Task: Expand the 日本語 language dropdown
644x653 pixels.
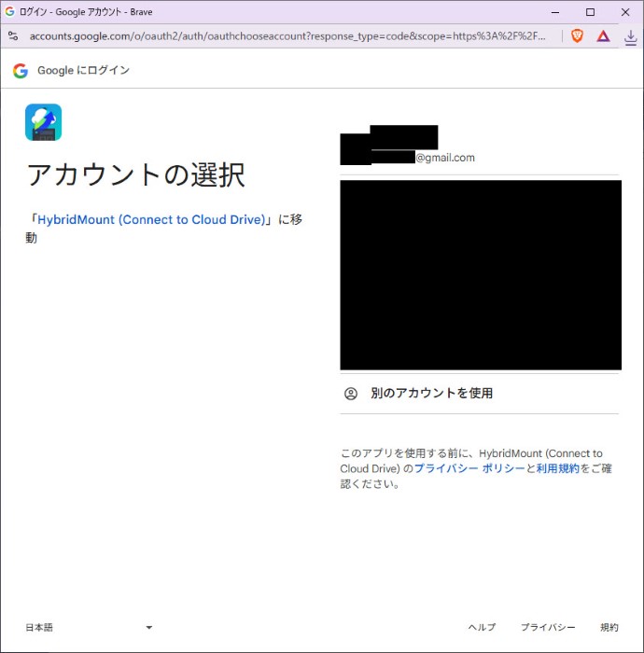Action: [89, 628]
